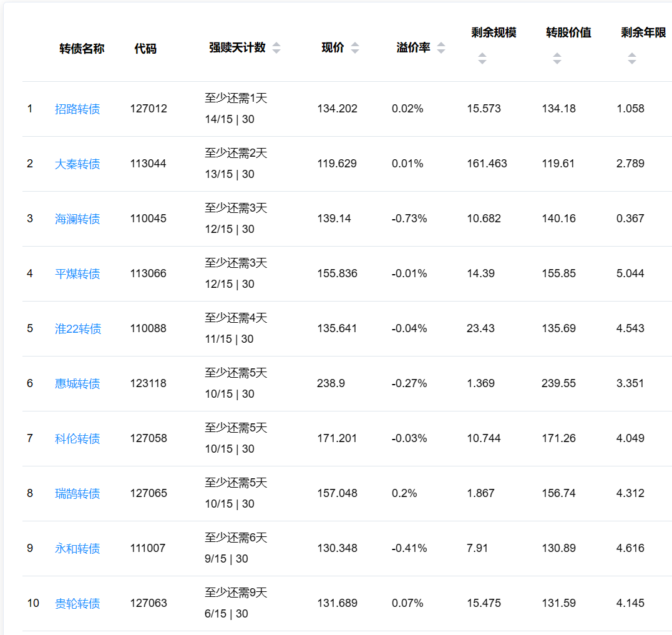Open the 永和转债 link
The height and width of the screenshot is (635, 672).
(77, 549)
